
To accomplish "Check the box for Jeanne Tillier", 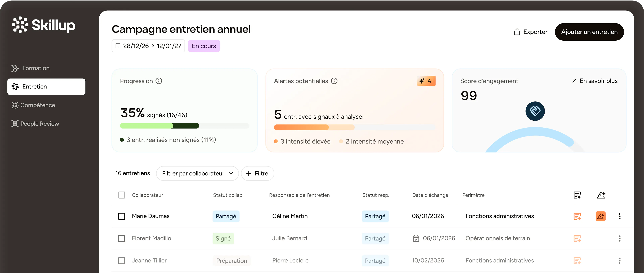I will [x=121, y=261].
